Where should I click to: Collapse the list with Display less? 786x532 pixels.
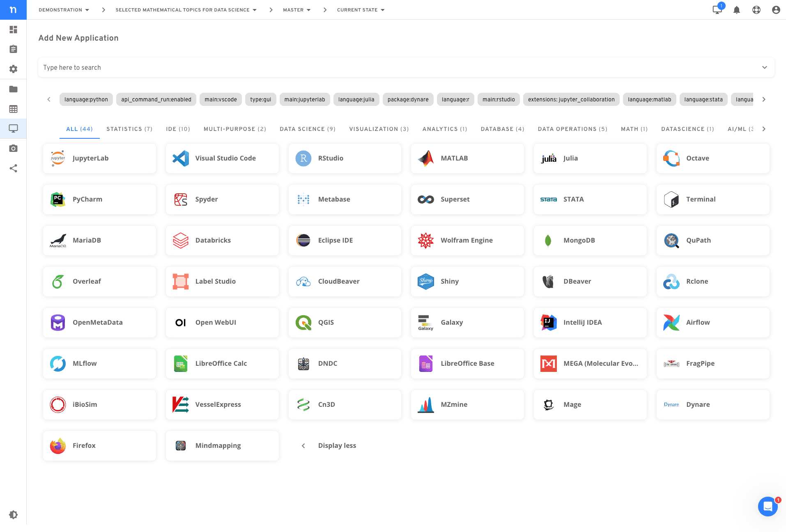(337, 445)
